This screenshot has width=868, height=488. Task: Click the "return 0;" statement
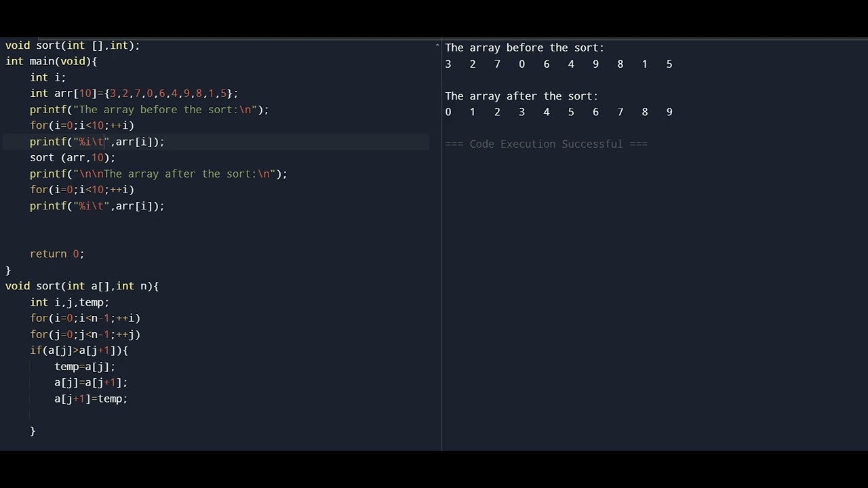[57, 254]
